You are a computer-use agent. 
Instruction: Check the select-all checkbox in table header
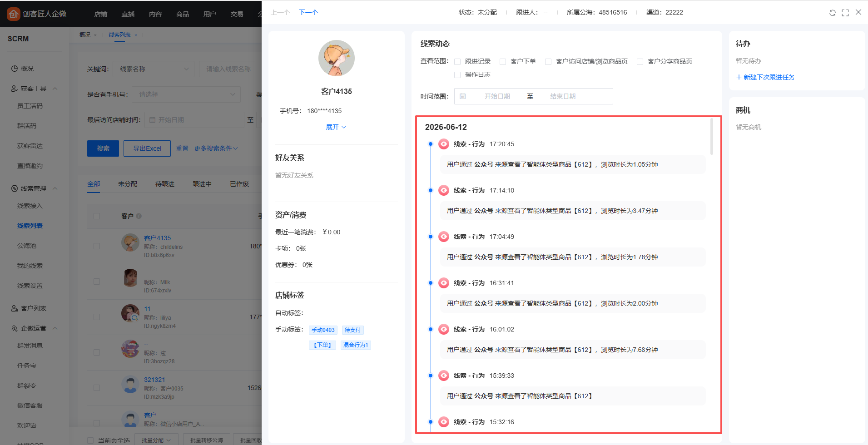pos(97,216)
